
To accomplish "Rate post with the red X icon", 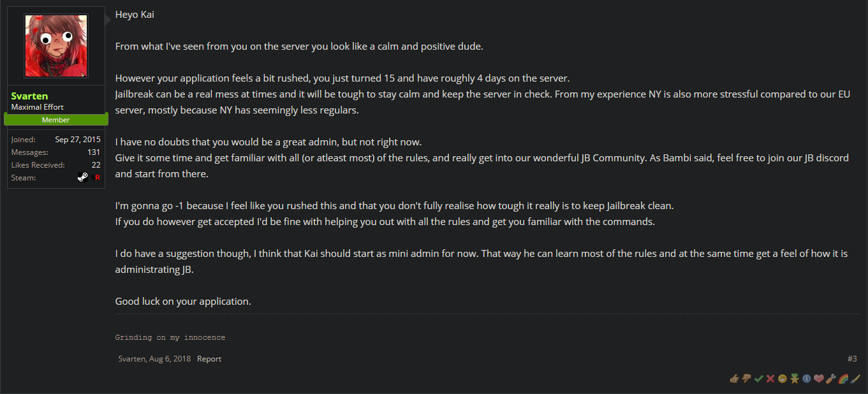I will [770, 379].
